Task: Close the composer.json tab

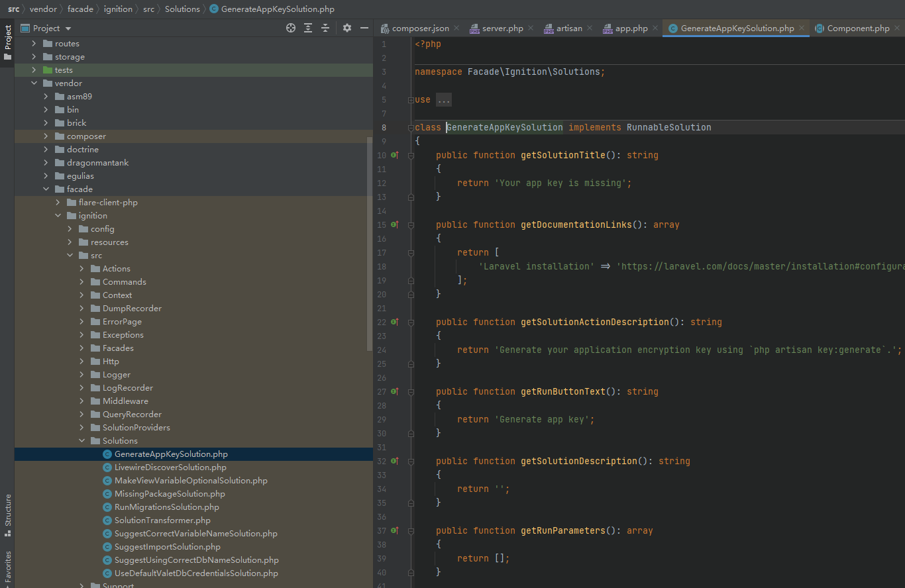Action: point(457,28)
